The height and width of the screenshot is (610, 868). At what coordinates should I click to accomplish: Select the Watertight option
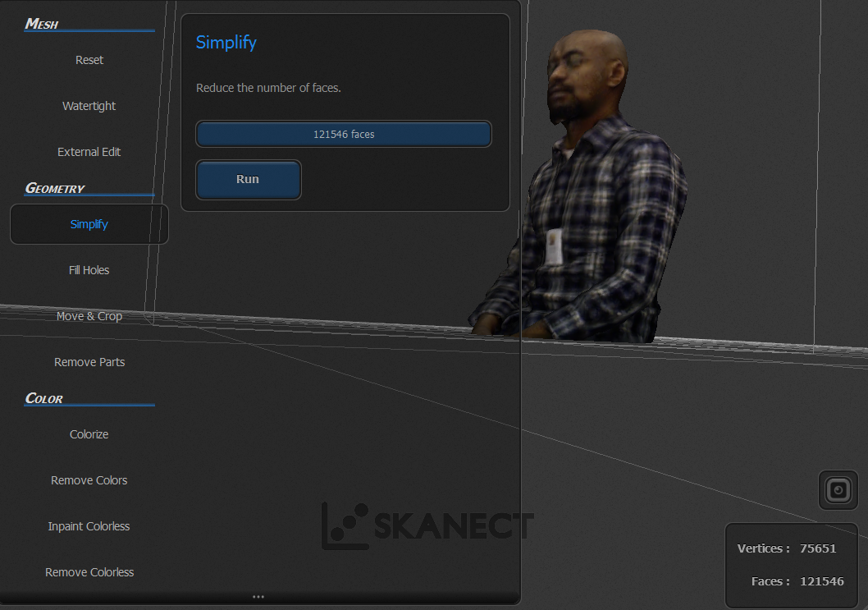coord(89,106)
